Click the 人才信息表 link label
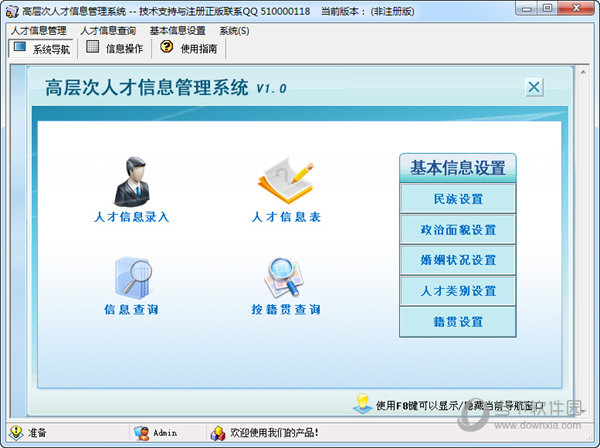Viewport: 600px width, 448px height. (286, 217)
